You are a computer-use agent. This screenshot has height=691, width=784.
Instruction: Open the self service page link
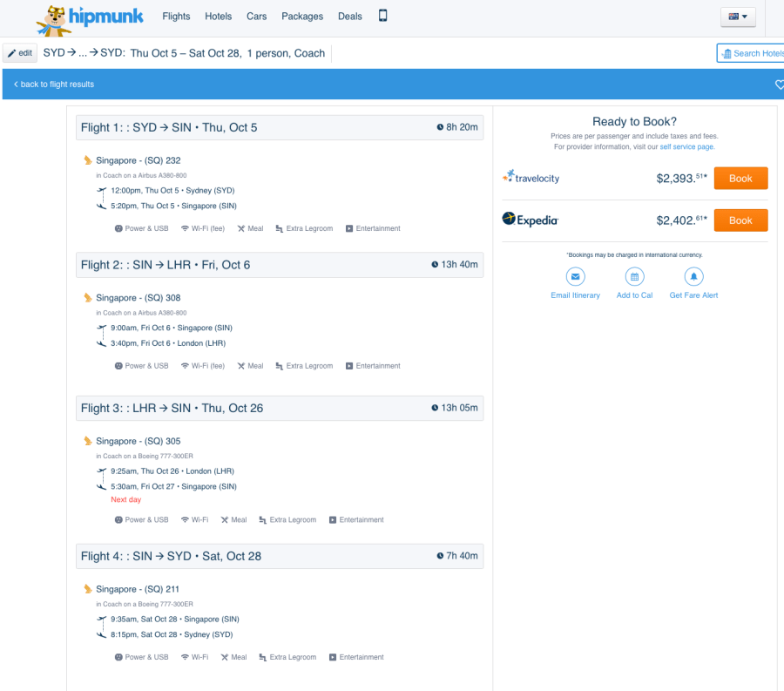point(686,147)
